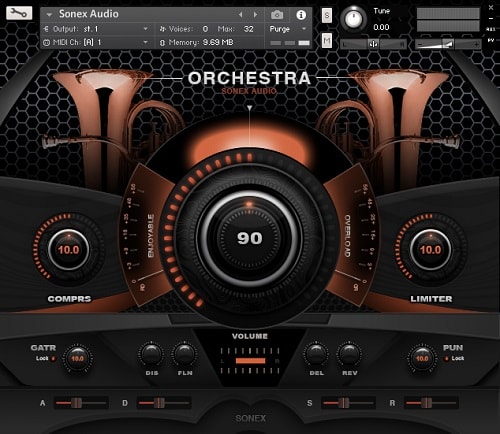Toggle the Solo S button

click(x=327, y=15)
